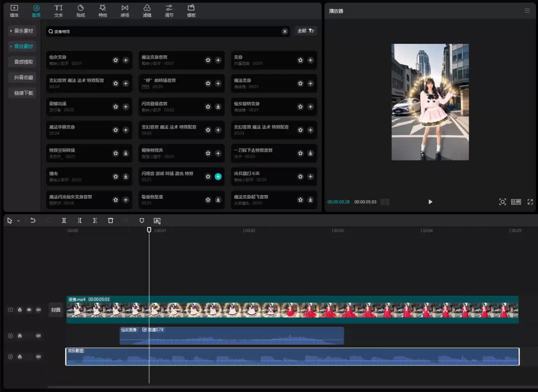Viewport: 538px width, 392px height.
Task: Click the 比例 aspect ratio button
Action: (x=516, y=202)
